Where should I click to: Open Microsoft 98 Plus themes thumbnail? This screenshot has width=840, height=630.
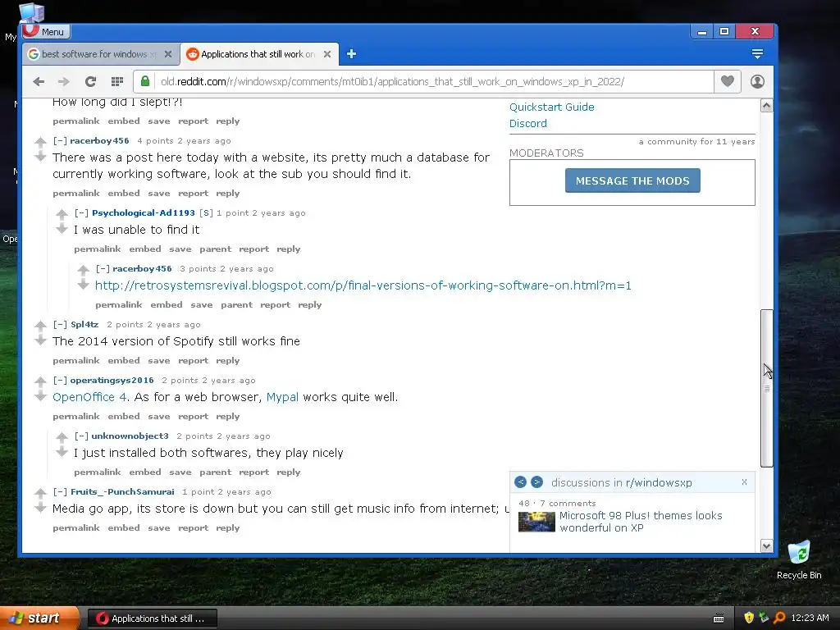(536, 522)
